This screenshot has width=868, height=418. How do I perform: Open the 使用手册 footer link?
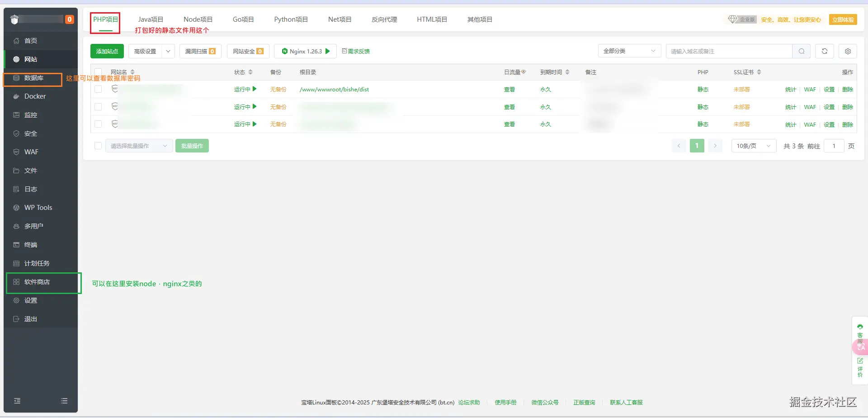[505, 402]
